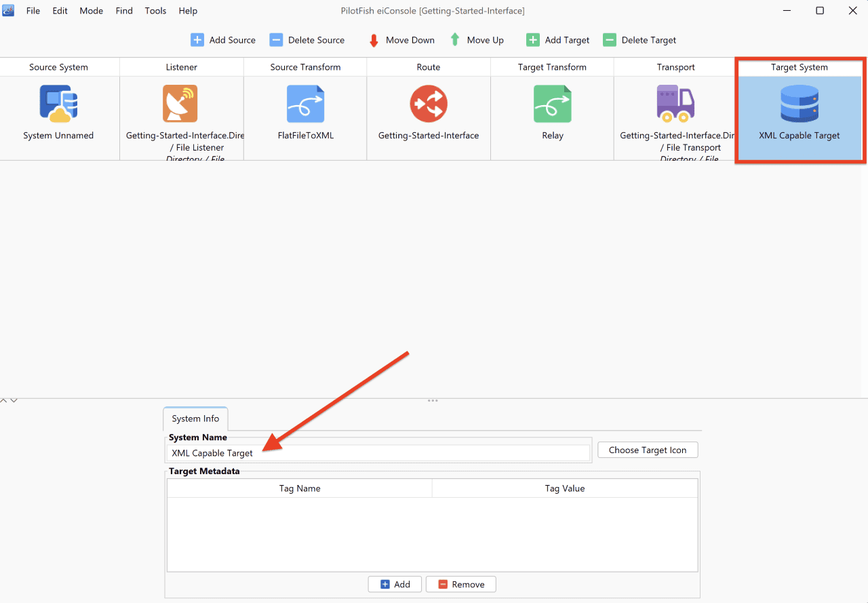
Task: Open the Find menu
Action: click(x=124, y=11)
